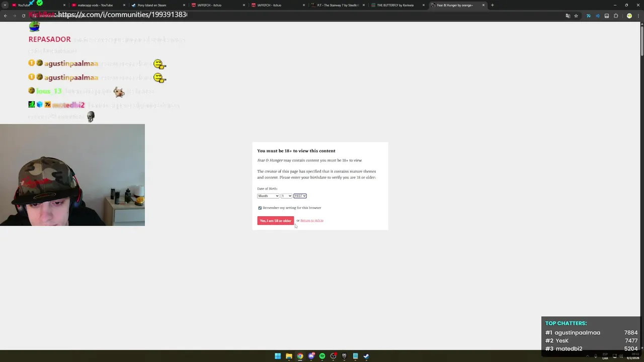Screen dimensions: 644x362
Task: Open Google Chrome from the taskbar
Action: click(x=300, y=356)
